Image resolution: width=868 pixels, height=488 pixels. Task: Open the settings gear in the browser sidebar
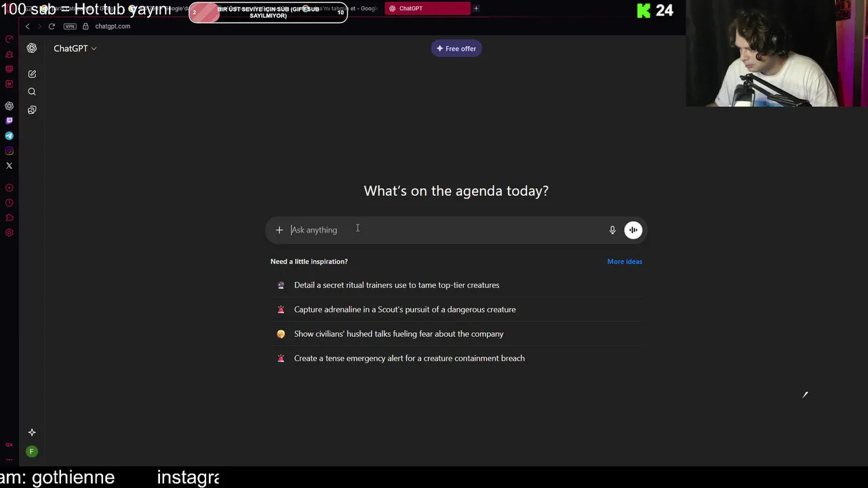coord(9,232)
